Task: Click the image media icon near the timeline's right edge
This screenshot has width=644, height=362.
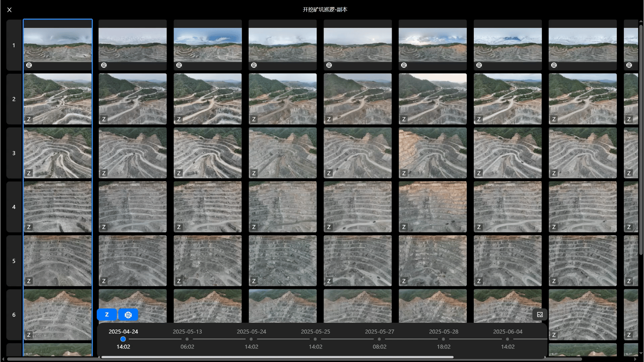Action: pyautogui.click(x=540, y=314)
